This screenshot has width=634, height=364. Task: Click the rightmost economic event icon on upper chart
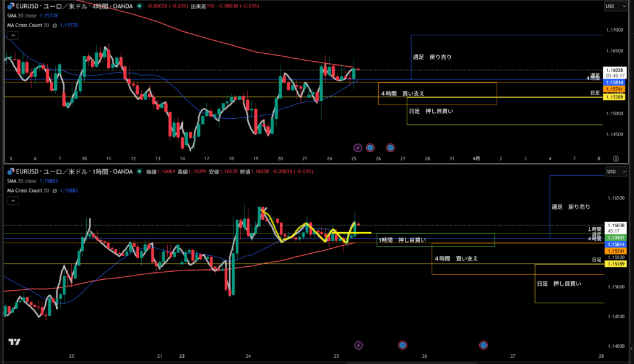391,147
